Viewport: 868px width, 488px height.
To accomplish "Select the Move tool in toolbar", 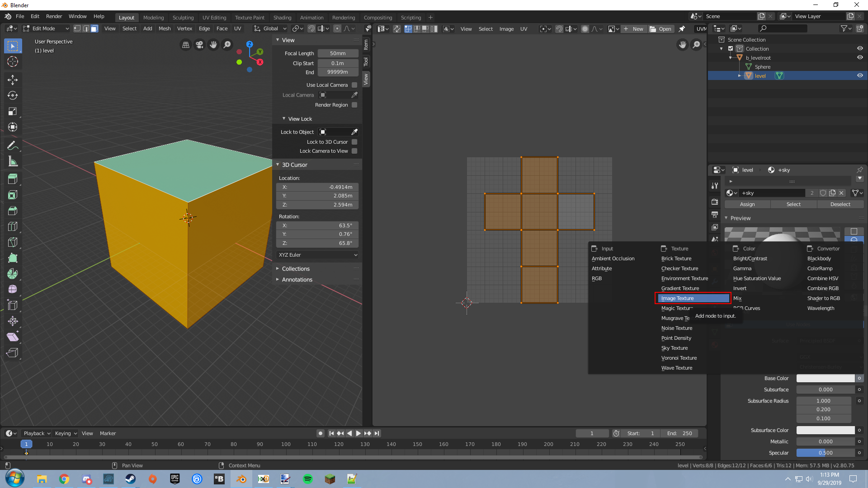I will (x=13, y=80).
